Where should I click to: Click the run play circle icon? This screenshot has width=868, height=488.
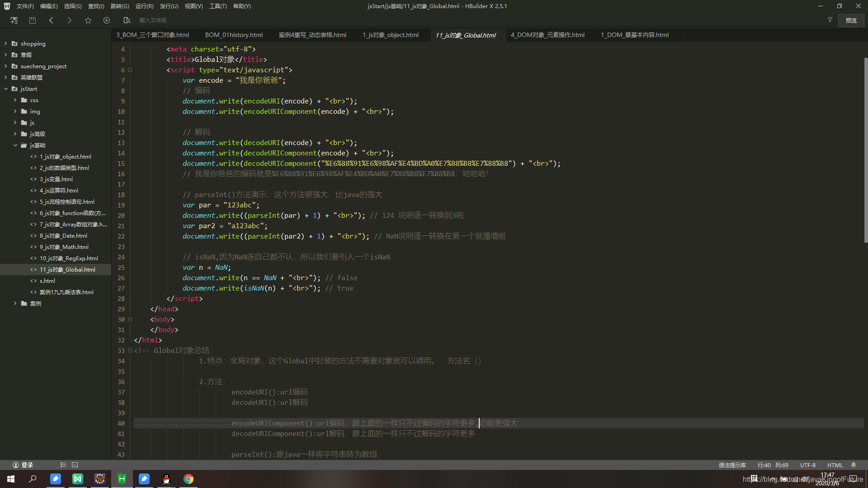(x=107, y=20)
